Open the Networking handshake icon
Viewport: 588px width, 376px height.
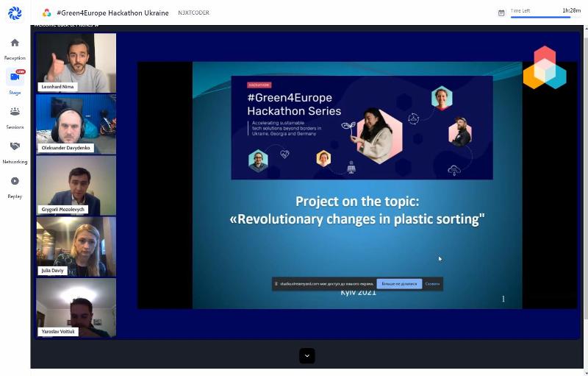click(15, 146)
